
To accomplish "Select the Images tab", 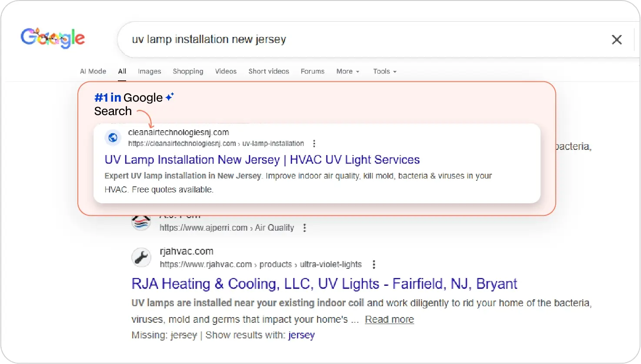I will (x=149, y=71).
